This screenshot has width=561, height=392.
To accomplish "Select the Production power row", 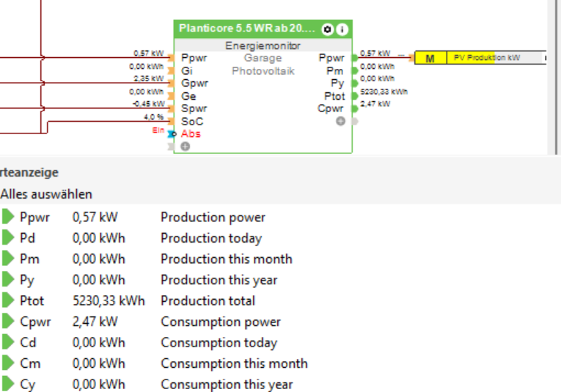I will pos(213,217).
